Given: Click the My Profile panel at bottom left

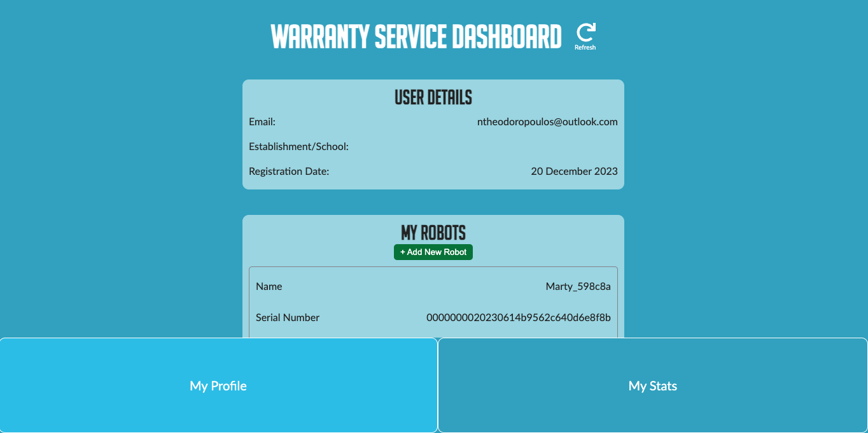Looking at the screenshot, I should tap(218, 385).
